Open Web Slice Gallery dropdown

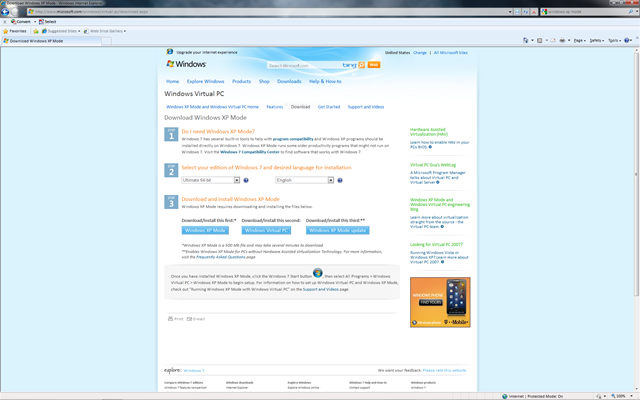104,31
